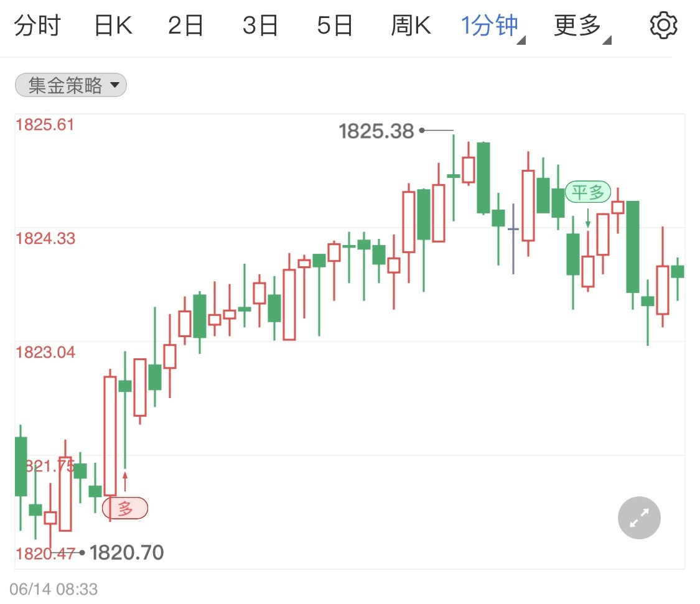Switch to the 5日 tab

coord(335,26)
